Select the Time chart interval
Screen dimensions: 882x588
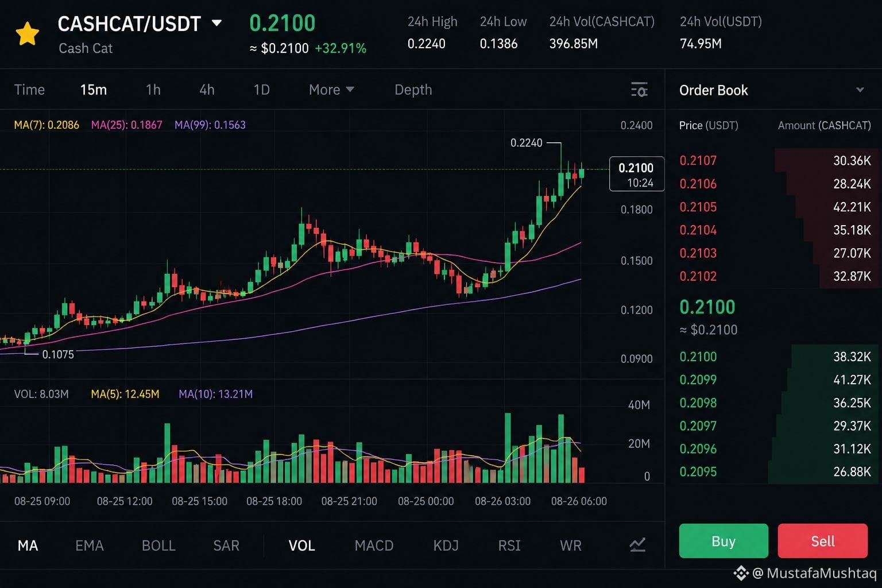click(x=29, y=90)
